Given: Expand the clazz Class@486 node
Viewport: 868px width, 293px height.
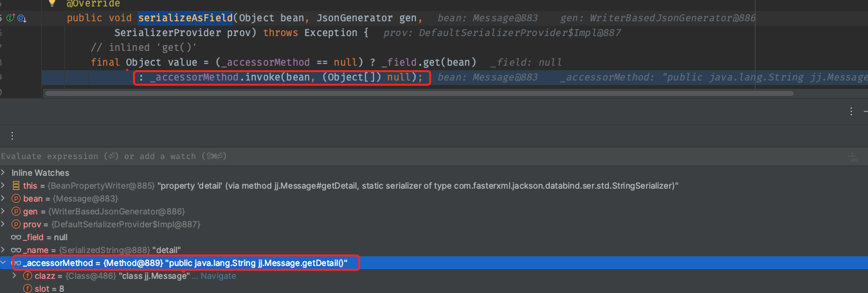Looking at the screenshot, I should [x=15, y=276].
